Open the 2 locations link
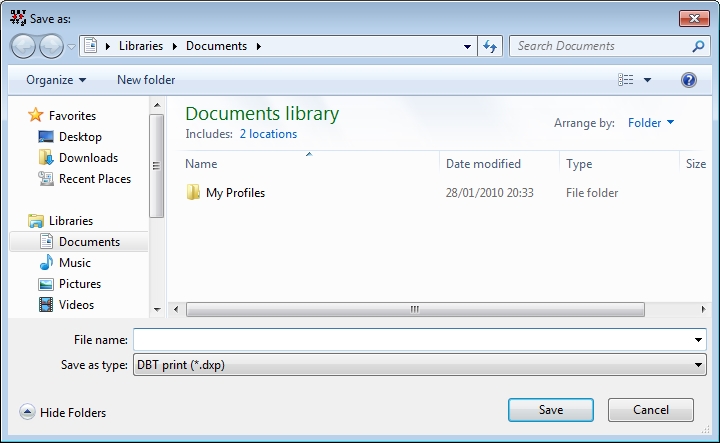The width and height of the screenshot is (720, 443). (268, 134)
